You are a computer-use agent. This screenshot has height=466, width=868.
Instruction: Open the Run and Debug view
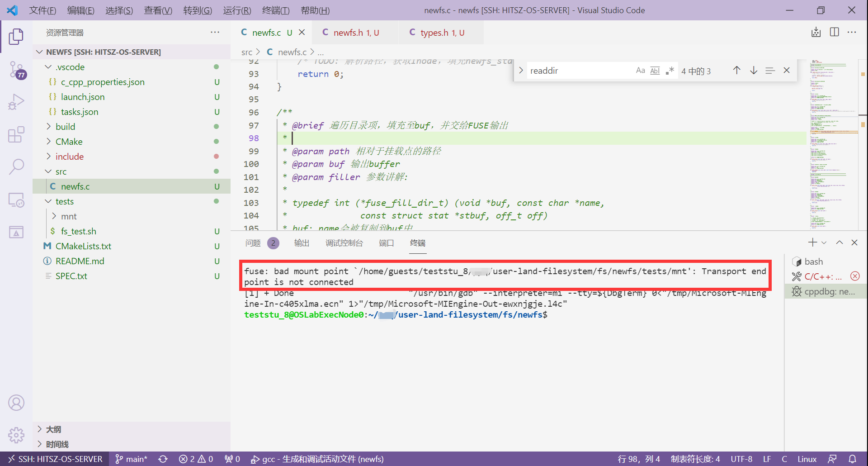pyautogui.click(x=16, y=102)
